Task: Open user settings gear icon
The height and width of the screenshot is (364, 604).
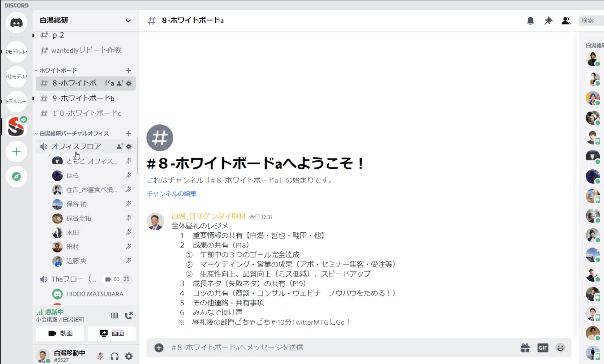Action: pyautogui.click(x=129, y=356)
